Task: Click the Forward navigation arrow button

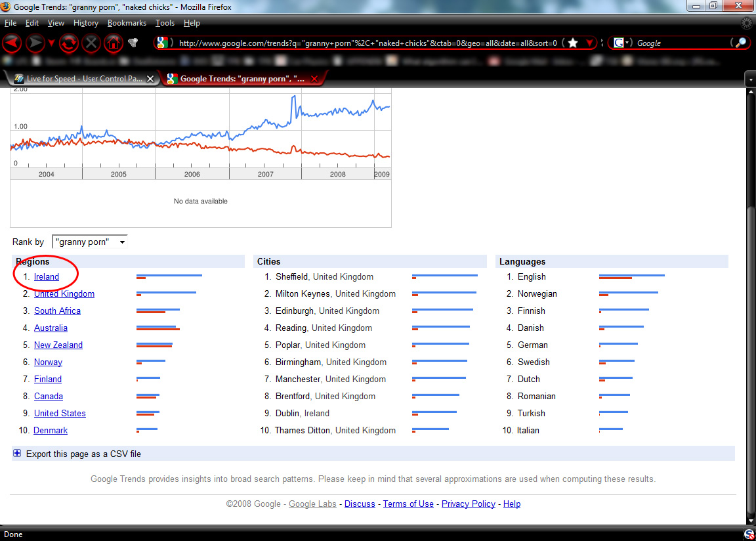Action: pyautogui.click(x=35, y=43)
